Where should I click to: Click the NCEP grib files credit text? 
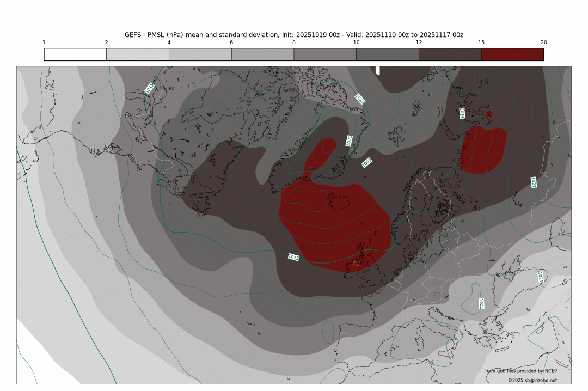click(520, 371)
